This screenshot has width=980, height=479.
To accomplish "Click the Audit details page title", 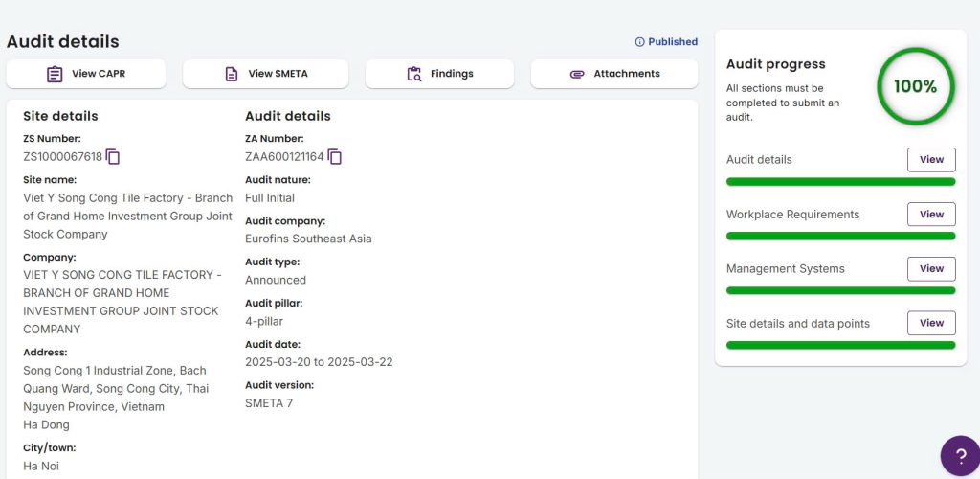I will 62,42.
